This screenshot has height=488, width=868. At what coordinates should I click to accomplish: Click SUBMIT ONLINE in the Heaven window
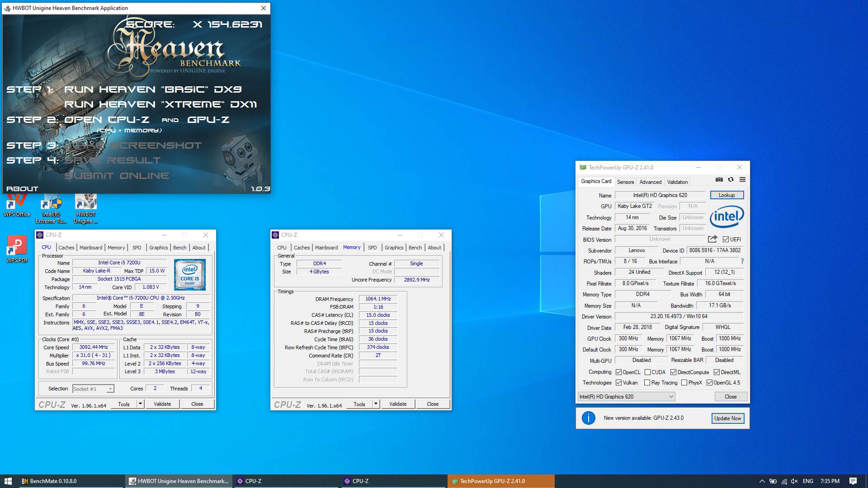[x=117, y=176]
